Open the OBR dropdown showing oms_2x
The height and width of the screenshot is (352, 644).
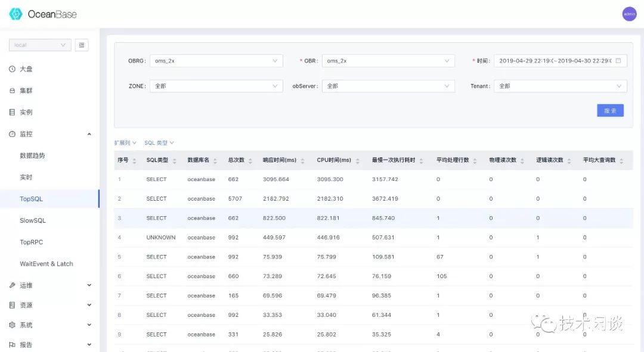pyautogui.click(x=388, y=61)
